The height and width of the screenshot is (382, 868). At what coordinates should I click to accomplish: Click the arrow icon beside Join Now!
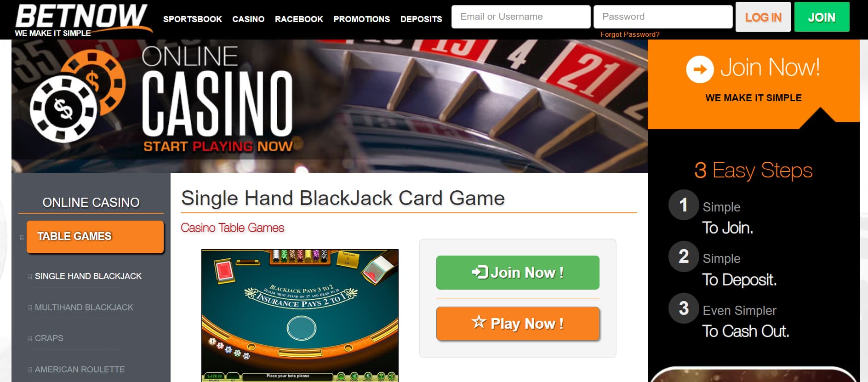700,69
